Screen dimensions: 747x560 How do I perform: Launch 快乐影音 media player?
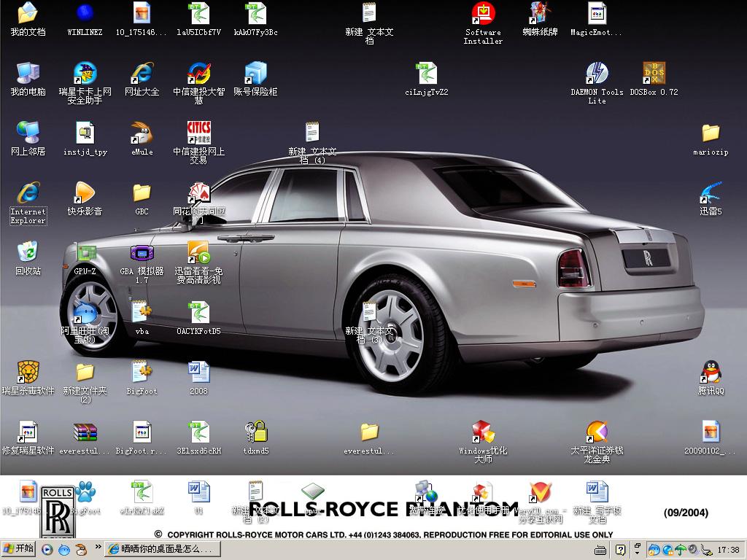pyautogui.click(x=85, y=193)
